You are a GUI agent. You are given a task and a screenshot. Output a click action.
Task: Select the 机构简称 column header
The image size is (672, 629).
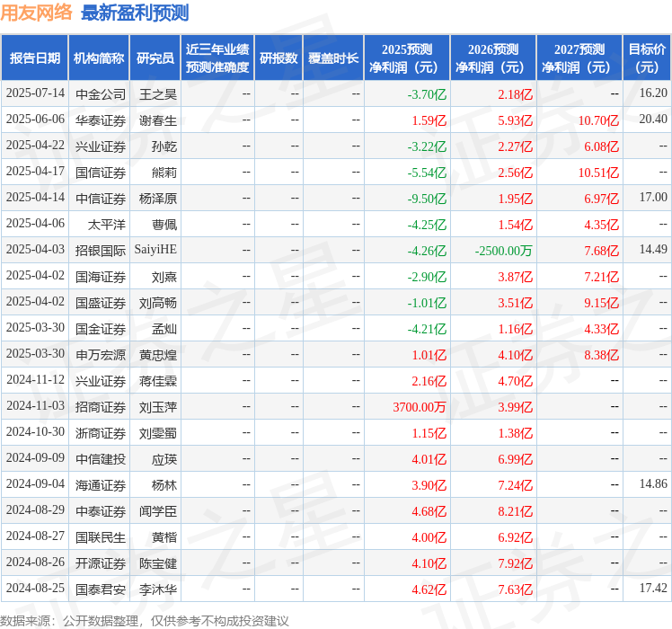coord(99,58)
